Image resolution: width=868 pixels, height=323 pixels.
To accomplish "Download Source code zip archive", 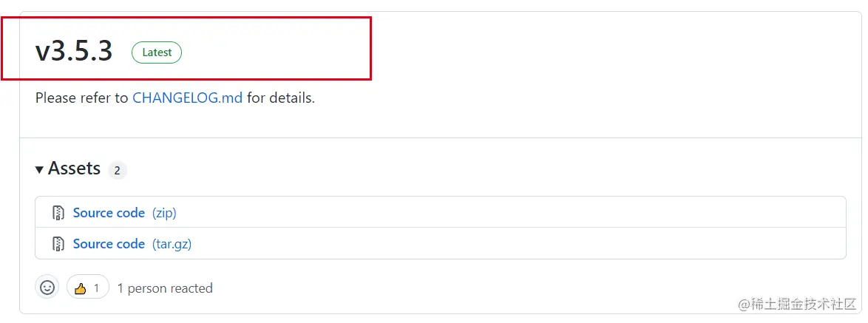I will point(109,213).
